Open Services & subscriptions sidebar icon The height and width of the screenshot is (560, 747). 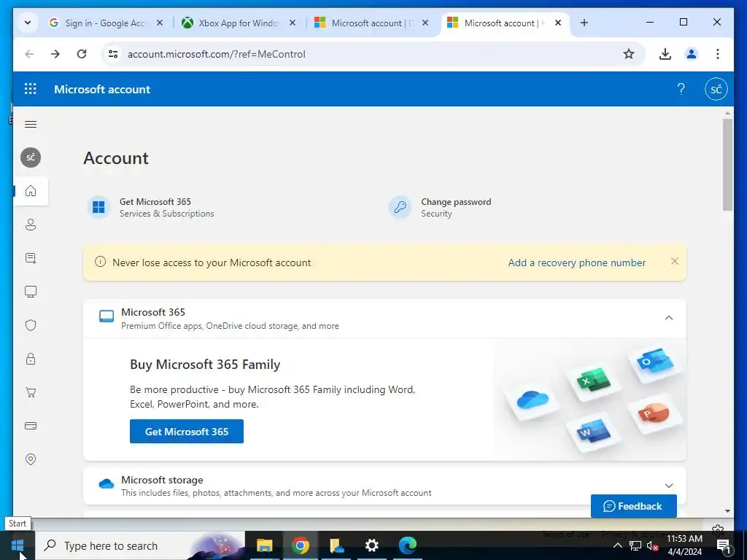31,258
